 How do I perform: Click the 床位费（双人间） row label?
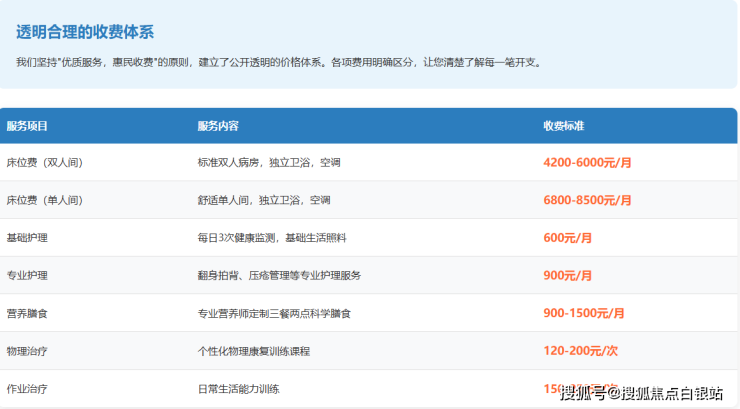coord(45,162)
